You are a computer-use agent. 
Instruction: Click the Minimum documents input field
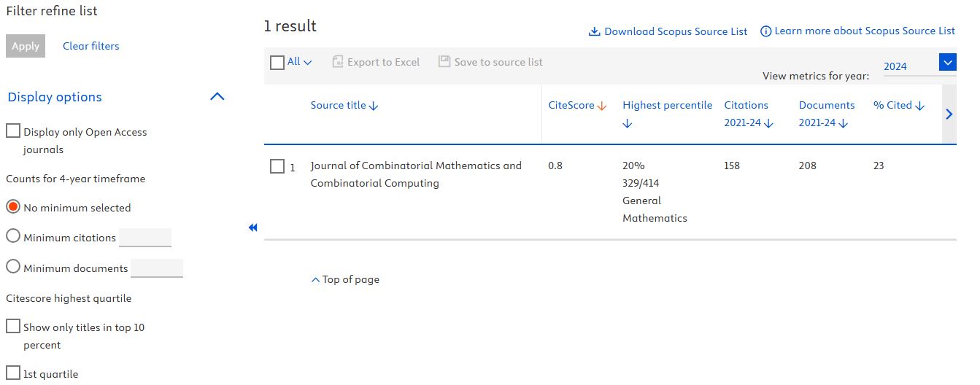(x=157, y=268)
